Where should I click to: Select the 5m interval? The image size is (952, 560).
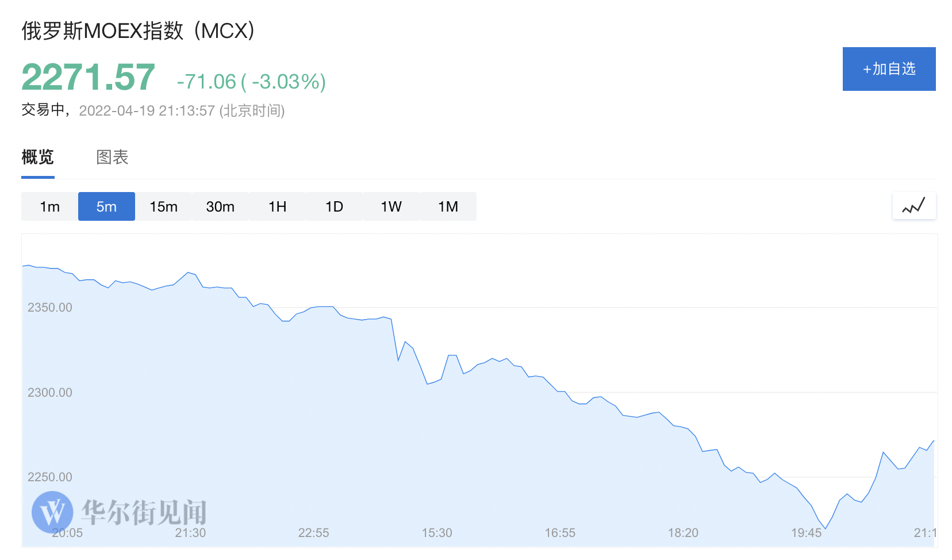click(x=106, y=206)
